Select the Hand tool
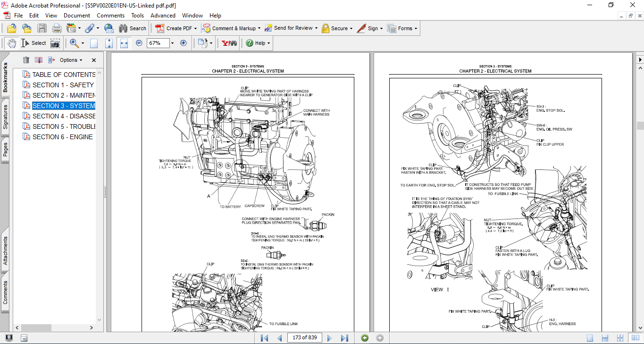This screenshot has height=344, width=644. pyautogui.click(x=11, y=43)
